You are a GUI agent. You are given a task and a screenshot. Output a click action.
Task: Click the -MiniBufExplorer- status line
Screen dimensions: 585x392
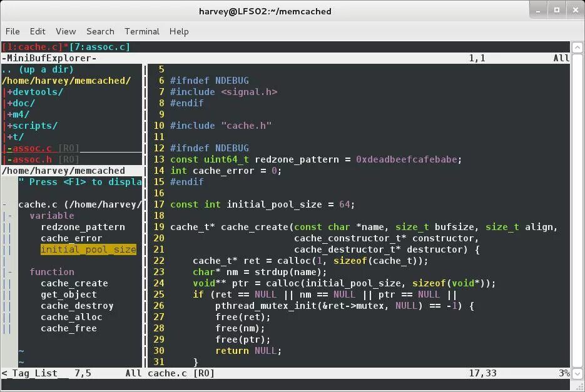tap(285, 58)
